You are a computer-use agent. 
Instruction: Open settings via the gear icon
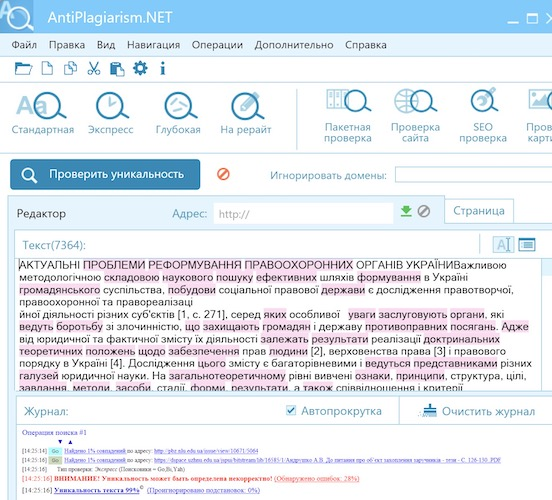coord(140,68)
